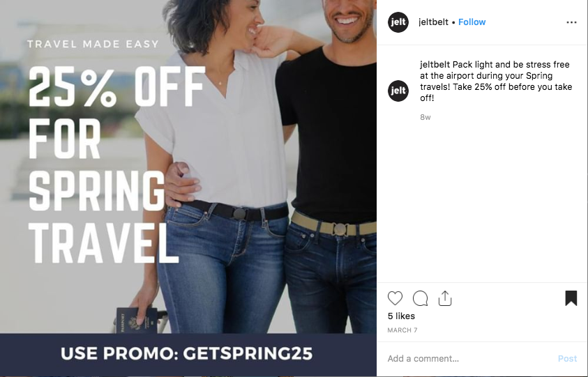The width and height of the screenshot is (588, 377).
Task: Click the caption text about Spring travels
Action: pyautogui.click(x=496, y=82)
